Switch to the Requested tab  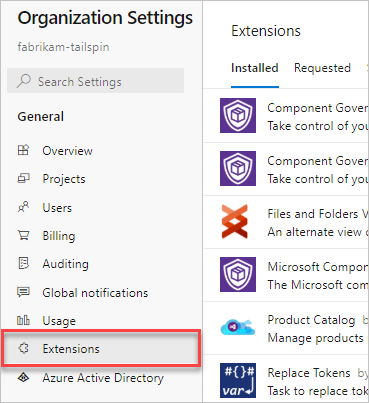pos(322,68)
